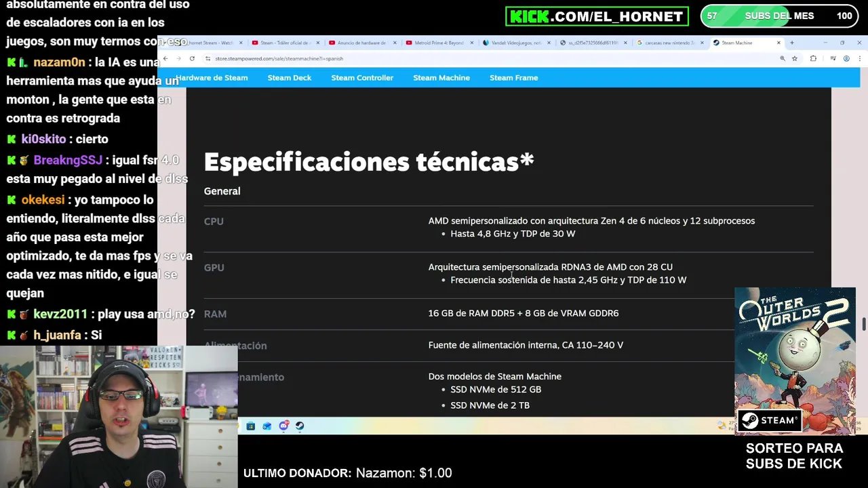This screenshot has height=488, width=868.
Task: Click chat username nazam0n
Action: click(x=59, y=62)
